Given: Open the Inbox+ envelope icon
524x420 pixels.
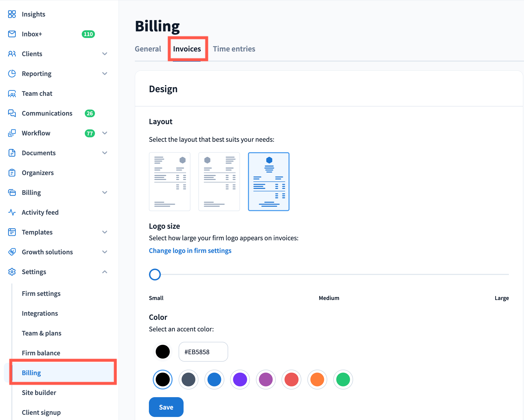Looking at the screenshot, I should tap(12, 34).
